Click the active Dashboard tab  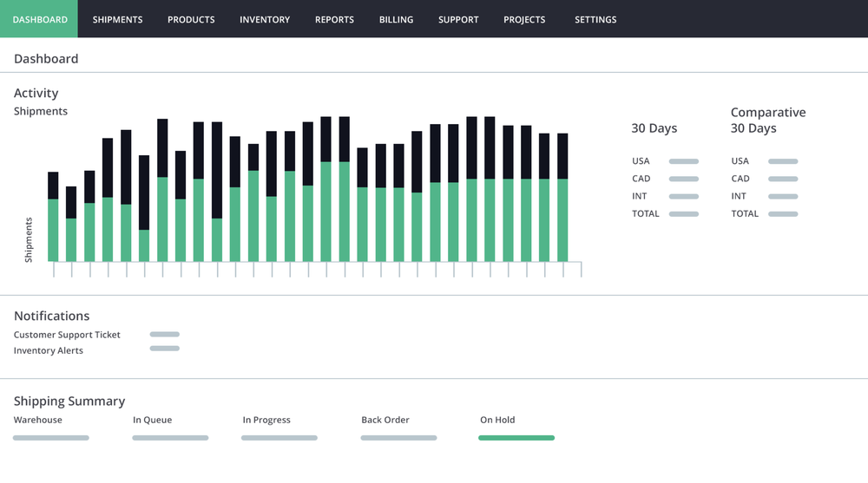point(39,19)
